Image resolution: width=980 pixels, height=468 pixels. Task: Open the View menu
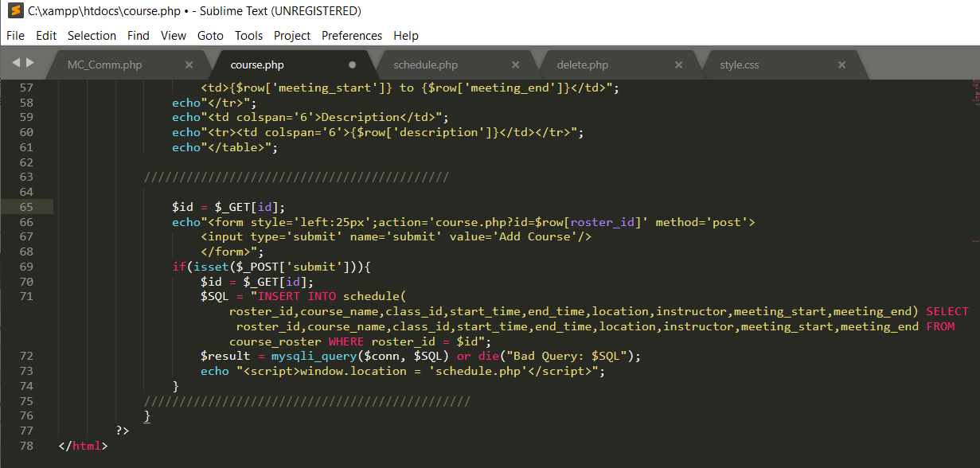(x=174, y=36)
